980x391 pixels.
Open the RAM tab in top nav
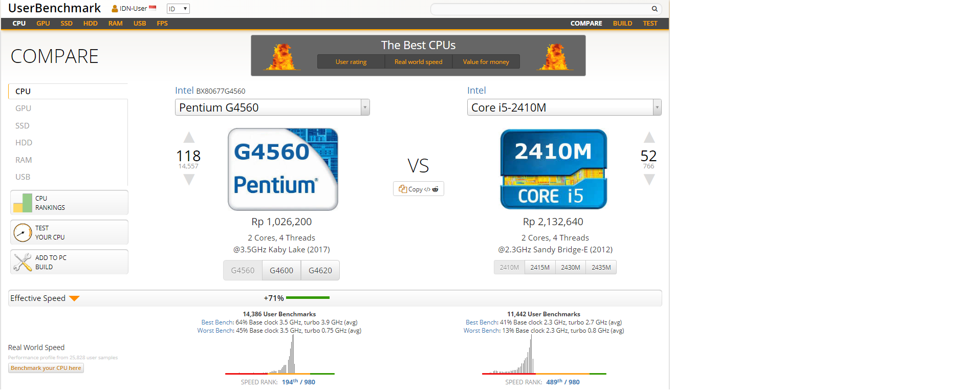point(116,24)
